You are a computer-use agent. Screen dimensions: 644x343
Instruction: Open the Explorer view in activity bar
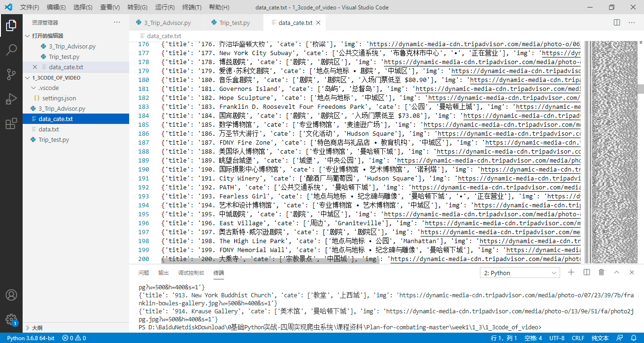(x=11, y=25)
